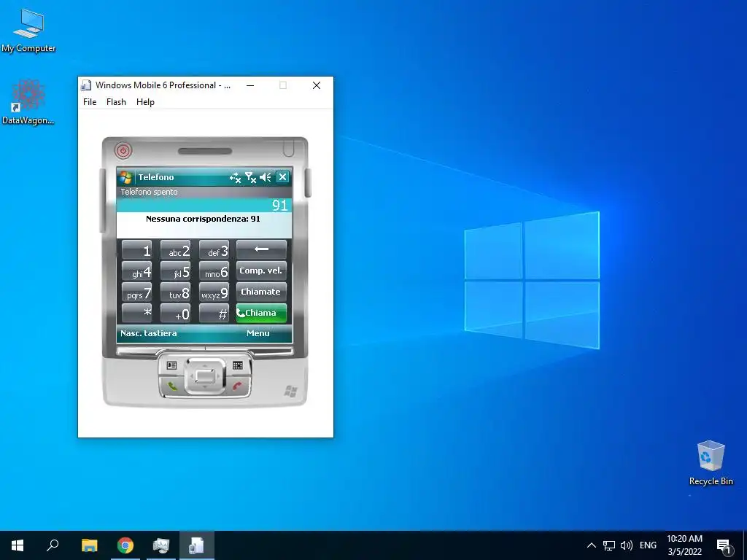Click the green hardware call button
The width and height of the screenshot is (747, 560).
(x=172, y=386)
